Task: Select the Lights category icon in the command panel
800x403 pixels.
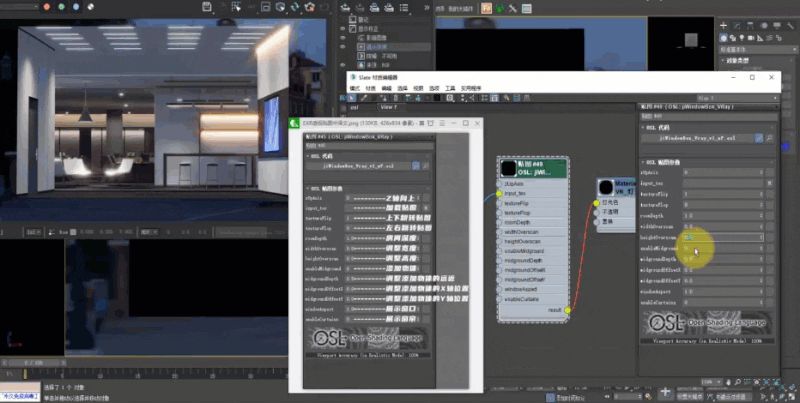Action: (x=742, y=38)
